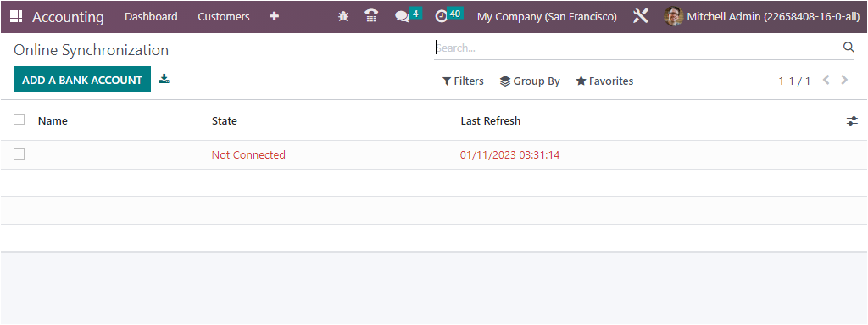
Task: Focus the Search input field
Action: [637, 48]
